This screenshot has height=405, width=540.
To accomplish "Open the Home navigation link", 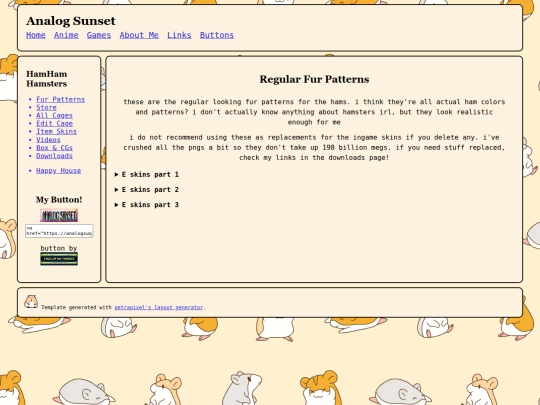I will point(36,35).
